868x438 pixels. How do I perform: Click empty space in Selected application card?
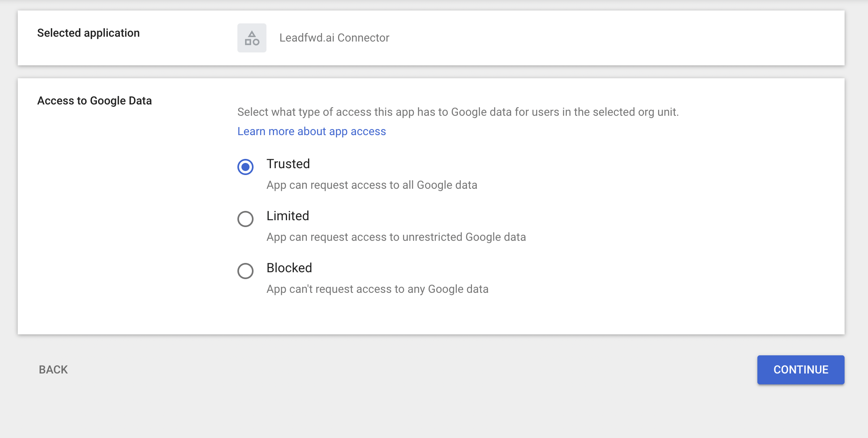point(606,38)
